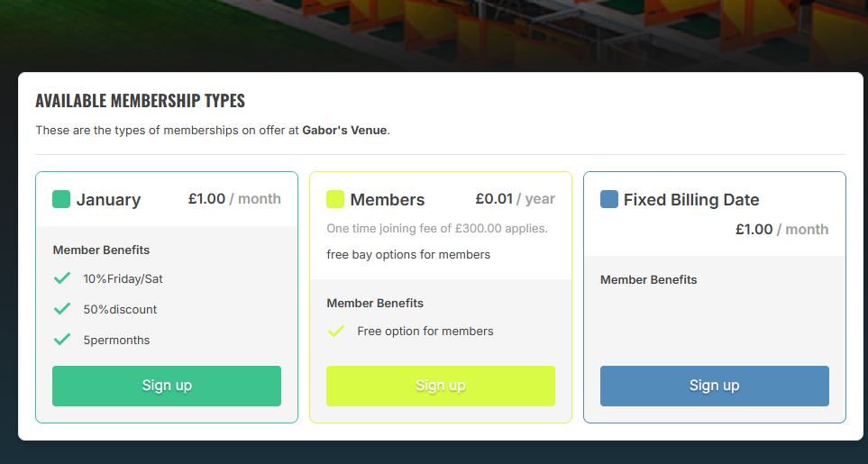Click Member Benefits label in Fixed Billing card
Screen dimensions: 868x464
[x=649, y=280]
